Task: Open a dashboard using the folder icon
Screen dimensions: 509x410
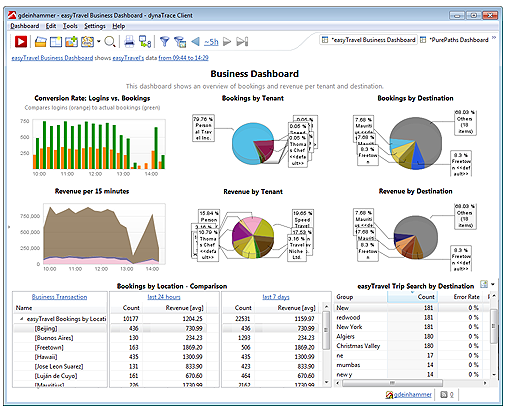Action: [41, 42]
